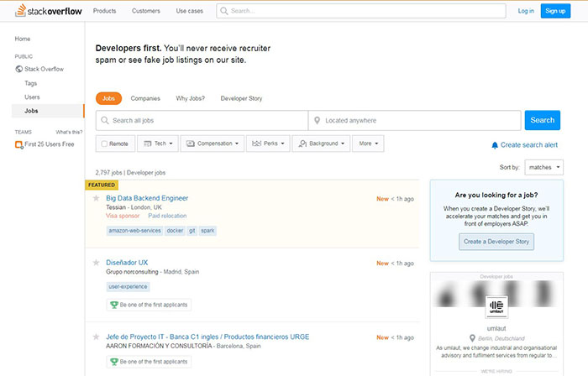Star the Big Data Backend Engineer job
The image size is (588, 376).
click(96, 198)
